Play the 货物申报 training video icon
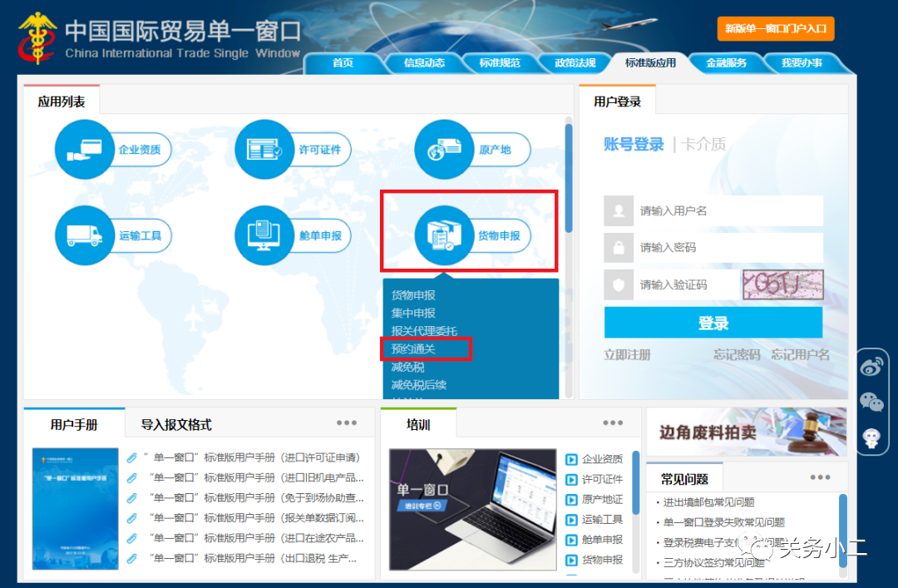898x588 pixels. [x=571, y=560]
